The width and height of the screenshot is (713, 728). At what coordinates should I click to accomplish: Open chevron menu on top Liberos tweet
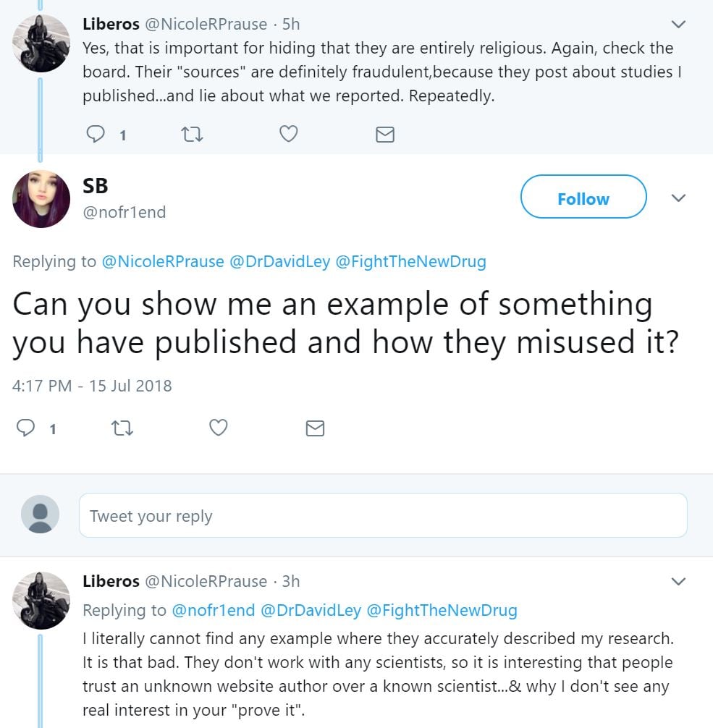pos(678,25)
